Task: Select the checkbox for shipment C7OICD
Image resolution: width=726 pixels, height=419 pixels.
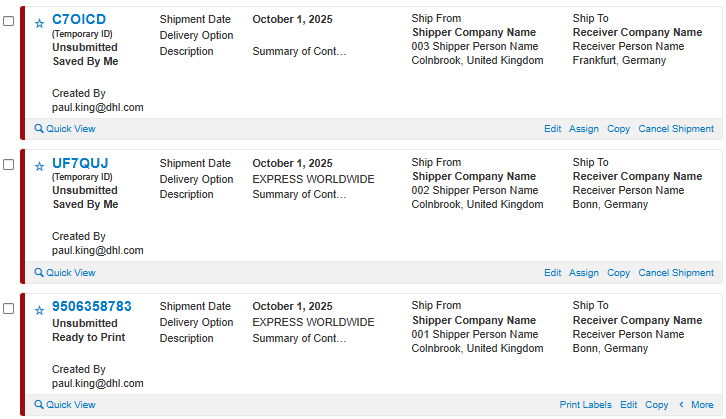Action: pyautogui.click(x=9, y=21)
